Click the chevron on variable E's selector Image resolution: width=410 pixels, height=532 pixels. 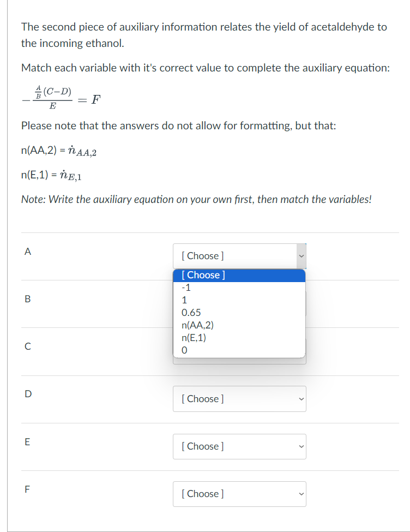[x=300, y=446]
